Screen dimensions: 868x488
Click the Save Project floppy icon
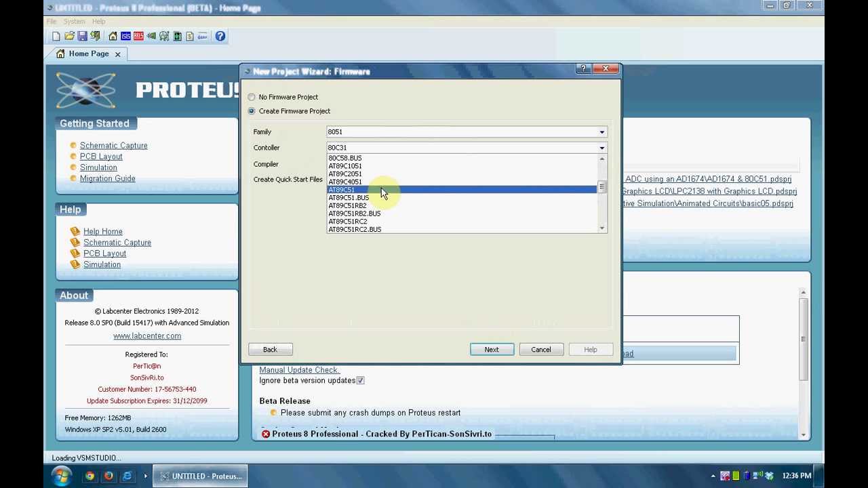[82, 36]
